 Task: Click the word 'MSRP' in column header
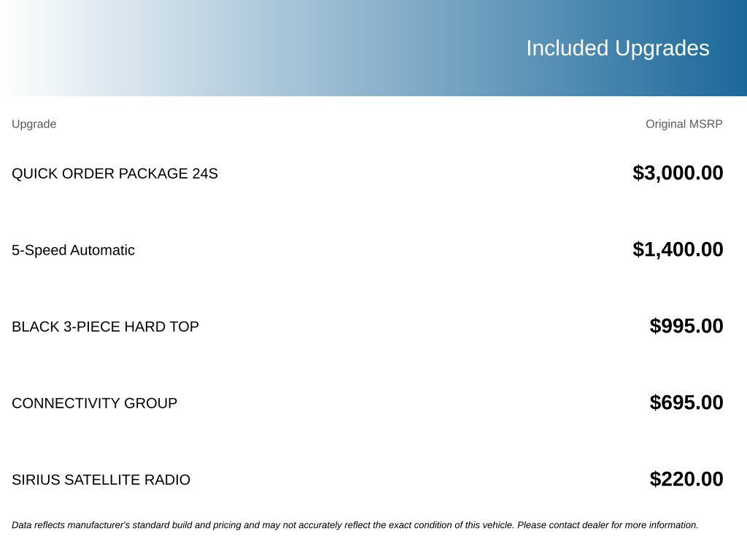pos(705,124)
